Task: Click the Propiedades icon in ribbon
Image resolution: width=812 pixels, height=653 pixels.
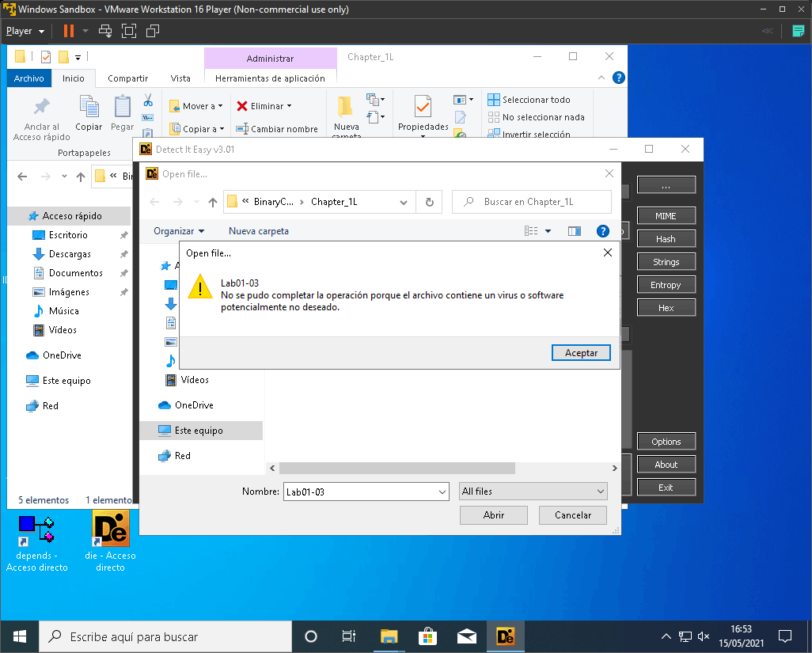Action: (423, 106)
